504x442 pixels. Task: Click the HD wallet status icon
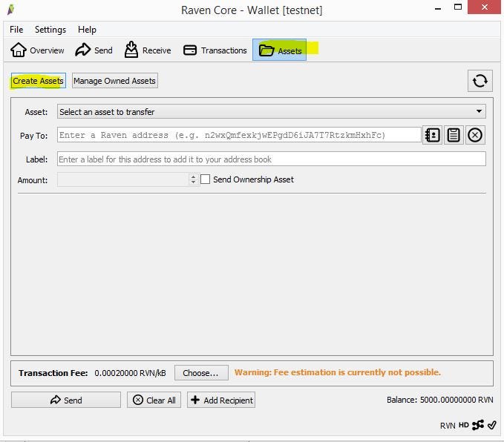pyautogui.click(x=463, y=425)
